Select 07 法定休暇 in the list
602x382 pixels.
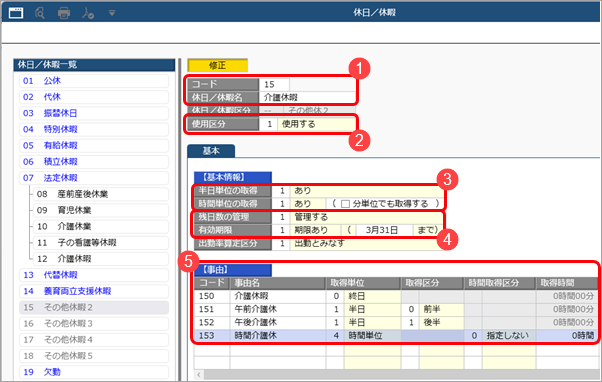click(x=94, y=178)
